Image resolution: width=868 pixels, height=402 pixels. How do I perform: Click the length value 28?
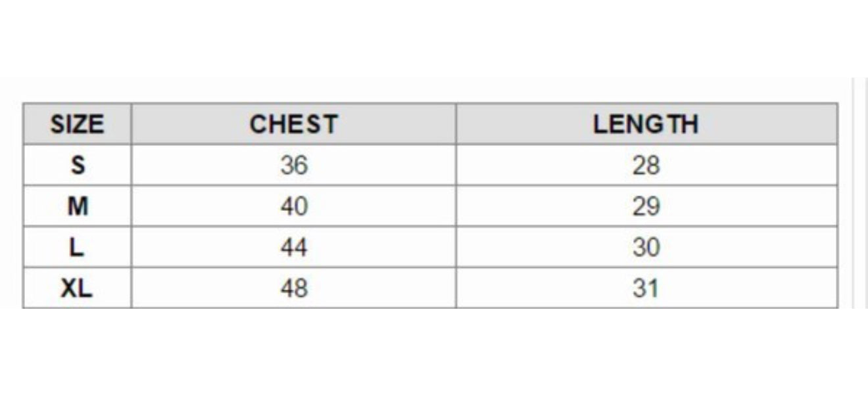point(646,165)
